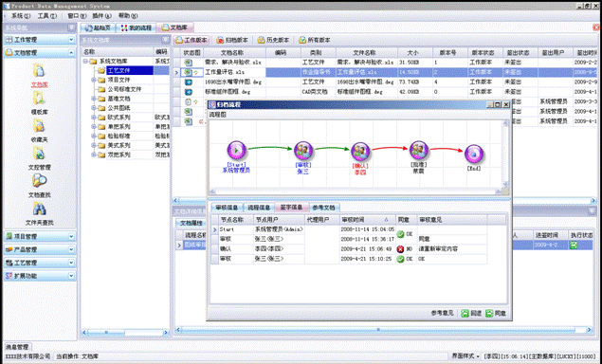This screenshot has width=602, height=364.
Task: Switch to the 流程信息 tab in dialog
Action: tap(259, 208)
